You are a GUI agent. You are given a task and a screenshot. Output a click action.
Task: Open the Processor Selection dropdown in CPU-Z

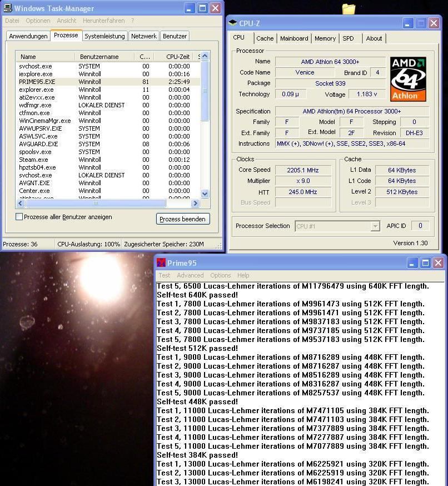coord(375,226)
